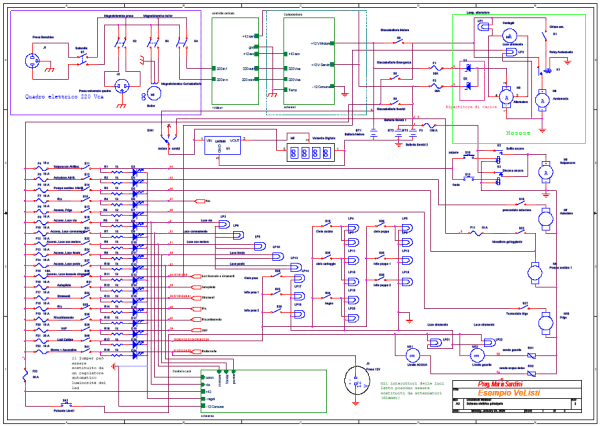600x426 pixels.
Task: Select the sonda gasolio sensor symbol
Action: coord(531,356)
